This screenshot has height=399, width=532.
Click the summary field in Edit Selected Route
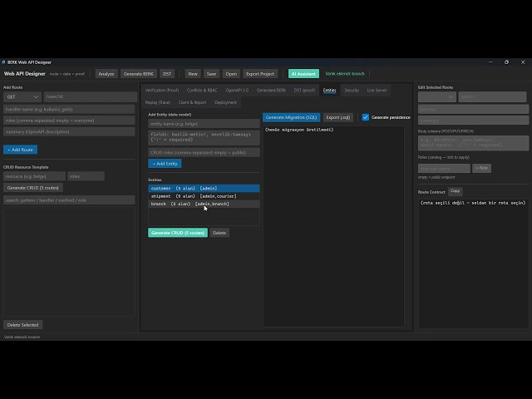(473, 121)
